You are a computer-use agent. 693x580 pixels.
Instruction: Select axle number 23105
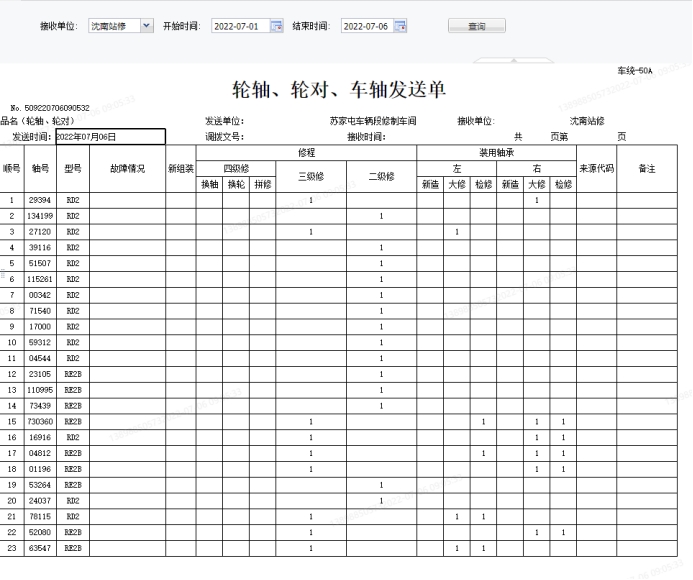click(40, 374)
